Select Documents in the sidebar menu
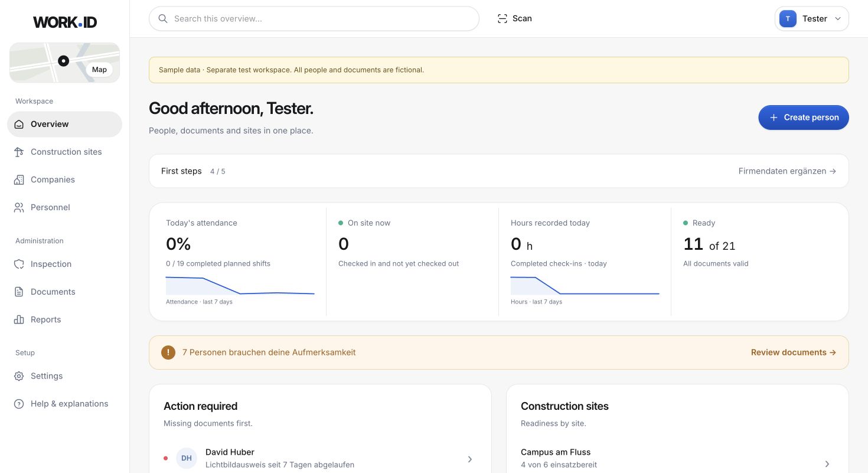 65,292
